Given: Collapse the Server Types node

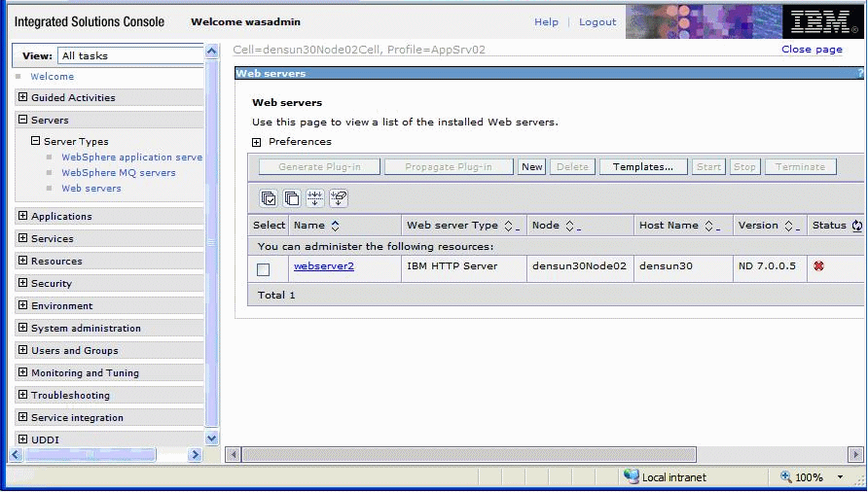Looking at the screenshot, I should pos(35,141).
